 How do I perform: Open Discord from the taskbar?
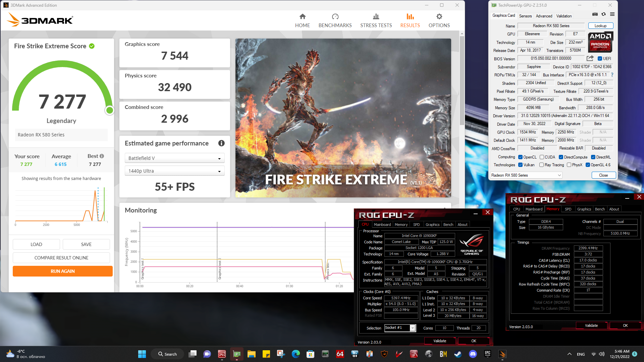tap(473, 354)
